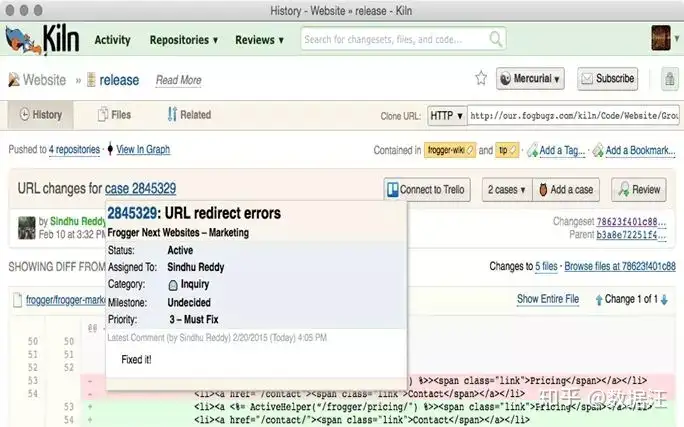Click the tip tag
Screen dimensions: 684x427
tap(506, 150)
